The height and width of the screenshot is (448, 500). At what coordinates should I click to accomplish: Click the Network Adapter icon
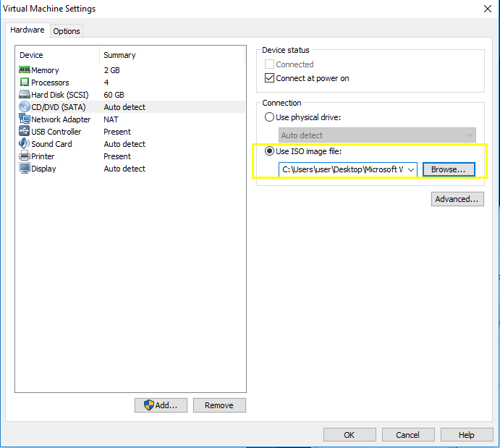click(25, 119)
